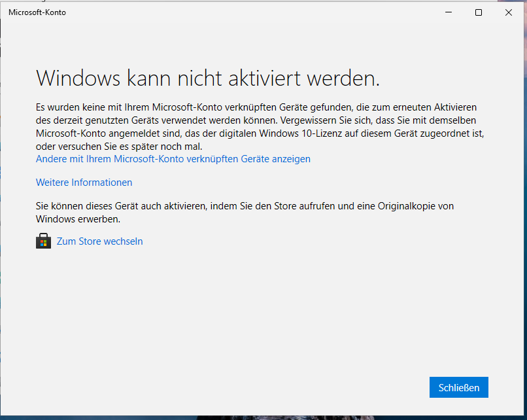527x420 pixels.
Task: Open the 'Weitere Informationen' link
Action: coord(84,183)
